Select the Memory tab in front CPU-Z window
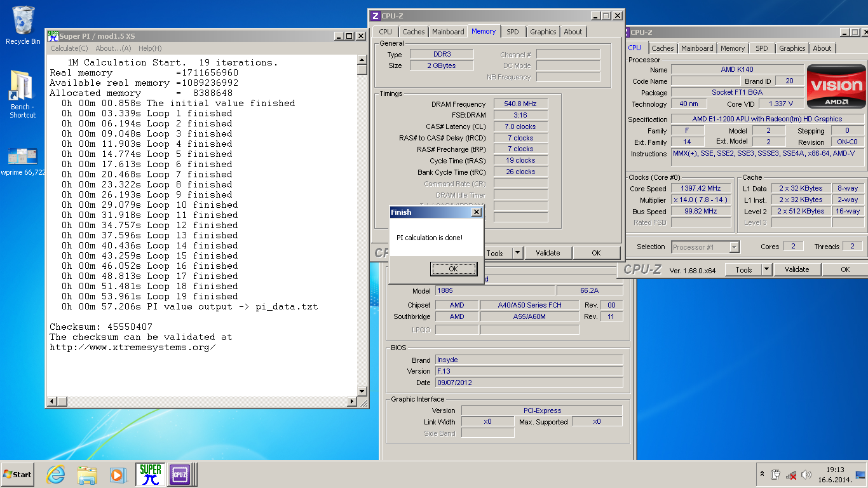The image size is (868, 488). point(484,31)
